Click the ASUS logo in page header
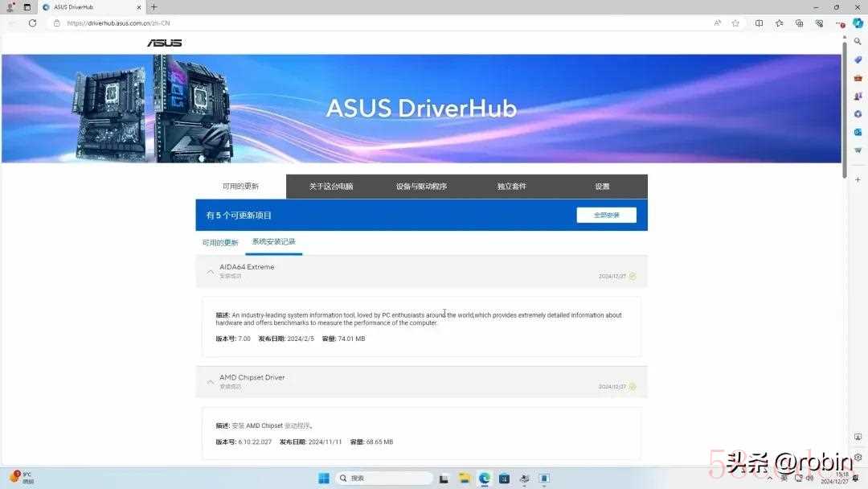Screen dimensions: 868x489 165,43
